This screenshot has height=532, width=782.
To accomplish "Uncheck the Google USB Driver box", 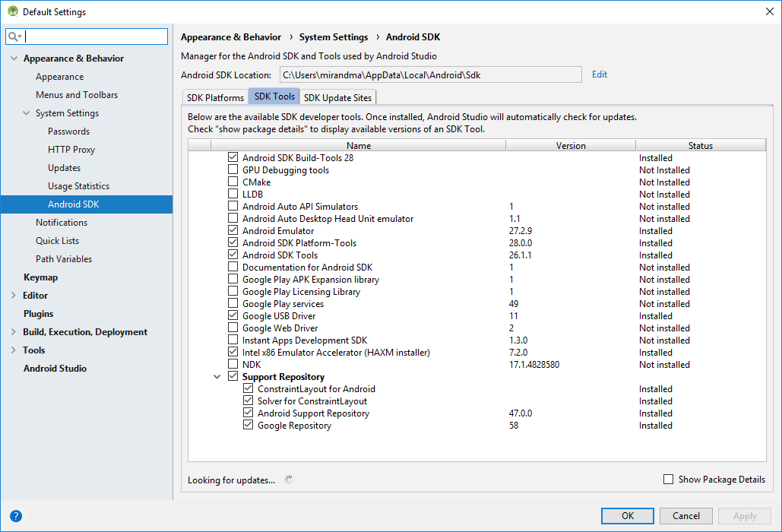I will [x=233, y=316].
